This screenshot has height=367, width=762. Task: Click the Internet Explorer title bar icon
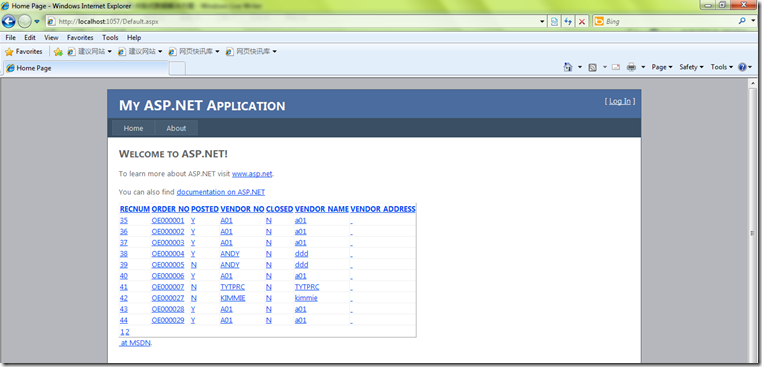5,6
